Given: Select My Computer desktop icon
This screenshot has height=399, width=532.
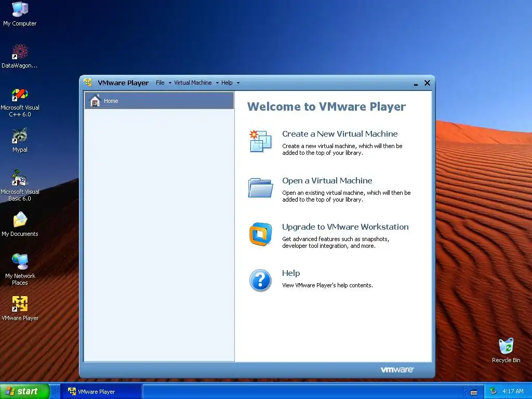Looking at the screenshot, I should click(20, 14).
